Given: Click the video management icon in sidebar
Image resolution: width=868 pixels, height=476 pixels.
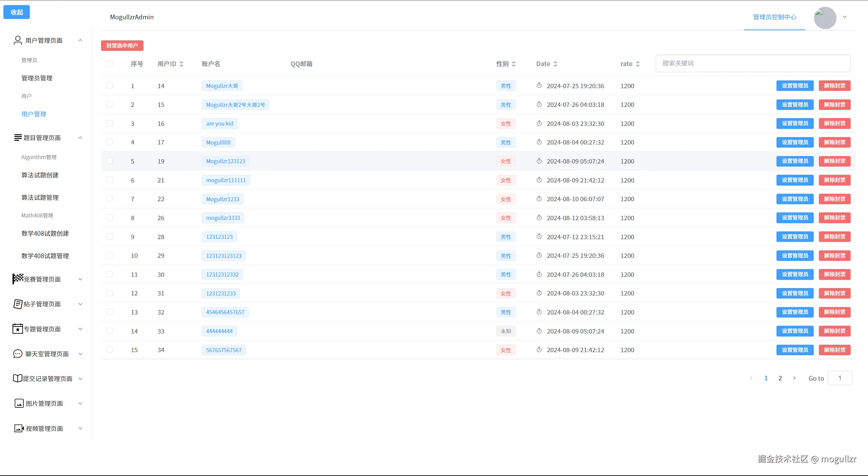Looking at the screenshot, I should [19, 428].
